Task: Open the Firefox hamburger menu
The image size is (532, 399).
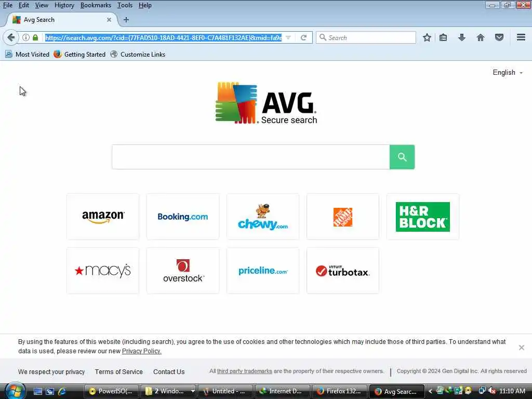Action: 521,37
